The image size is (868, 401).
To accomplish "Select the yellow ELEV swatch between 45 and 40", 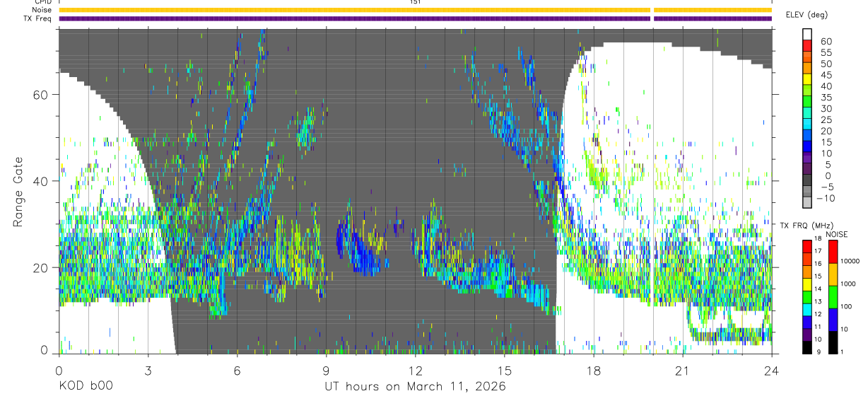I will pos(807,80).
